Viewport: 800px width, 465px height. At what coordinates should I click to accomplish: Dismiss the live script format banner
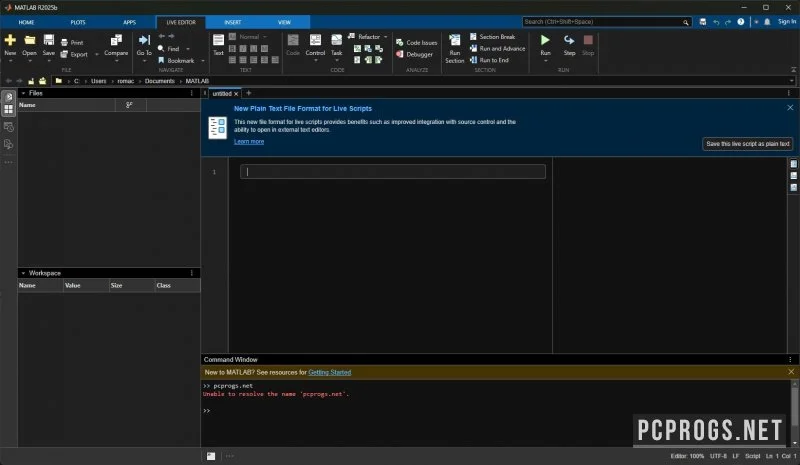(x=790, y=108)
